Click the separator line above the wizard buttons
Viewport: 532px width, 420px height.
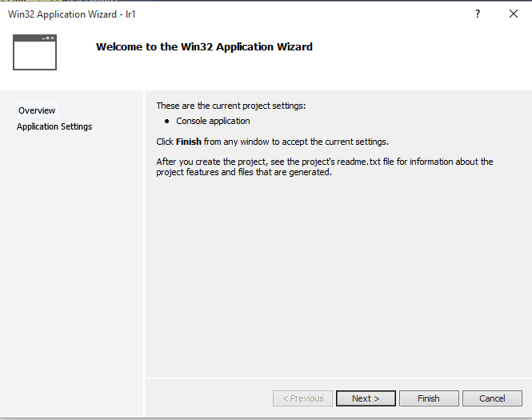(338, 378)
